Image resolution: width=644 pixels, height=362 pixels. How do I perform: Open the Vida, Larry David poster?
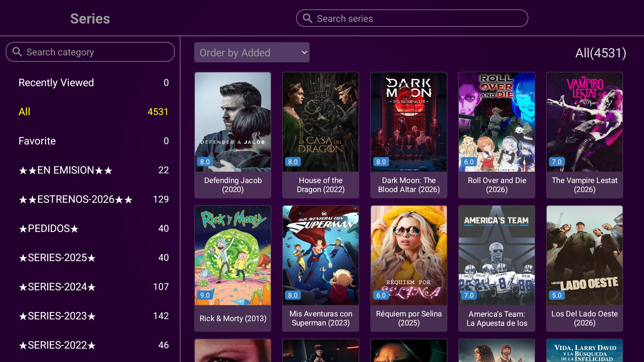click(584, 351)
